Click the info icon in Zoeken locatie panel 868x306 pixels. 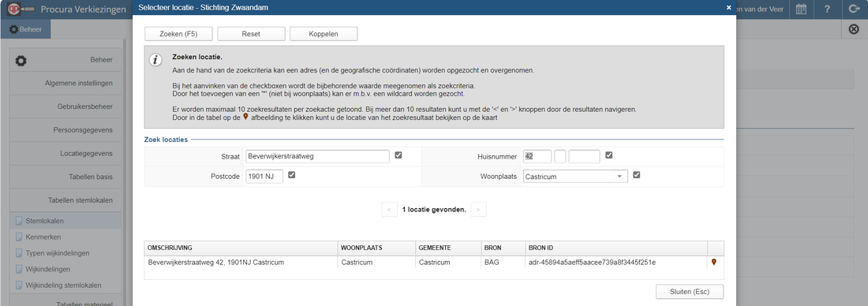pyautogui.click(x=156, y=60)
